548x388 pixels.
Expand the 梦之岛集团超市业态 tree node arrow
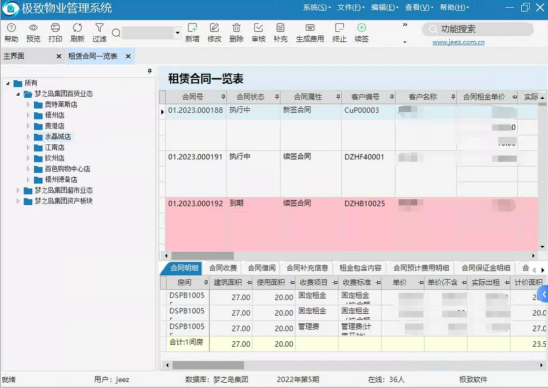pyautogui.click(x=18, y=191)
